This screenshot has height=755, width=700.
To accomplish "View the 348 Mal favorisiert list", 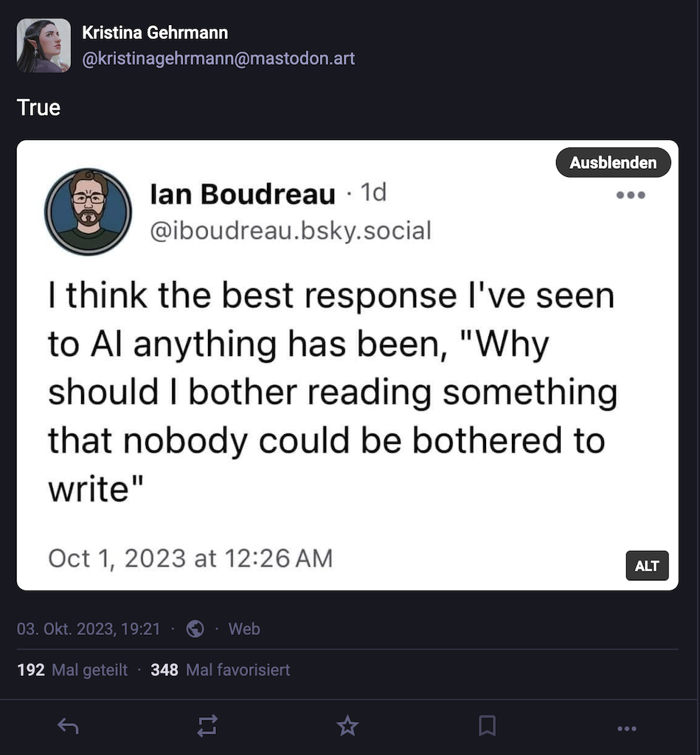I will pos(220,670).
